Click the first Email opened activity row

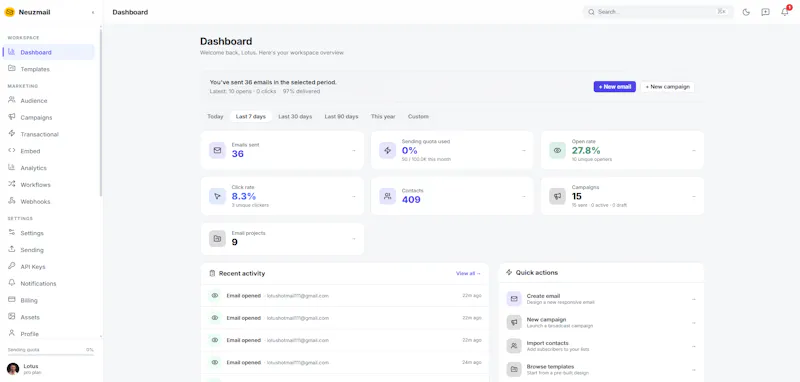(344, 296)
